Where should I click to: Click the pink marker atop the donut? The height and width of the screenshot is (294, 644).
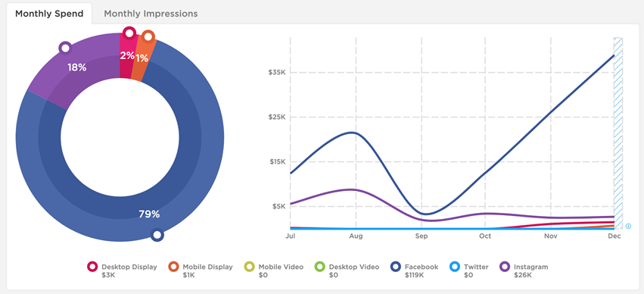point(129,33)
